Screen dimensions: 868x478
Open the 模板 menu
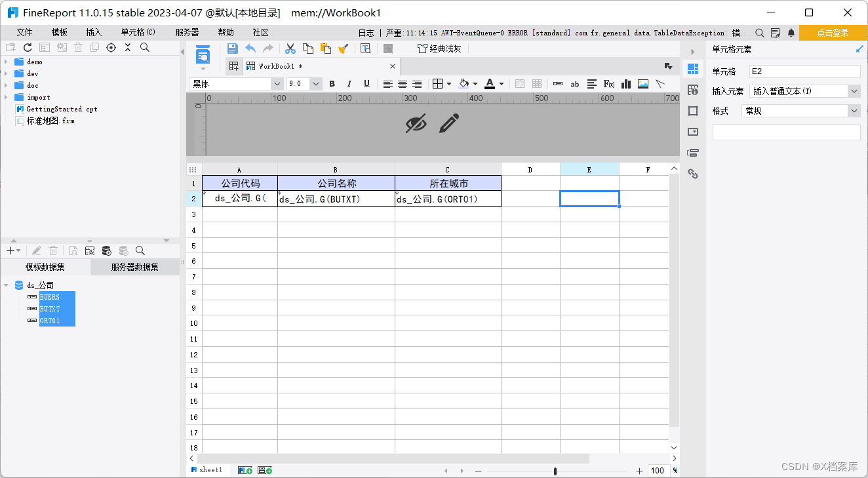point(60,32)
